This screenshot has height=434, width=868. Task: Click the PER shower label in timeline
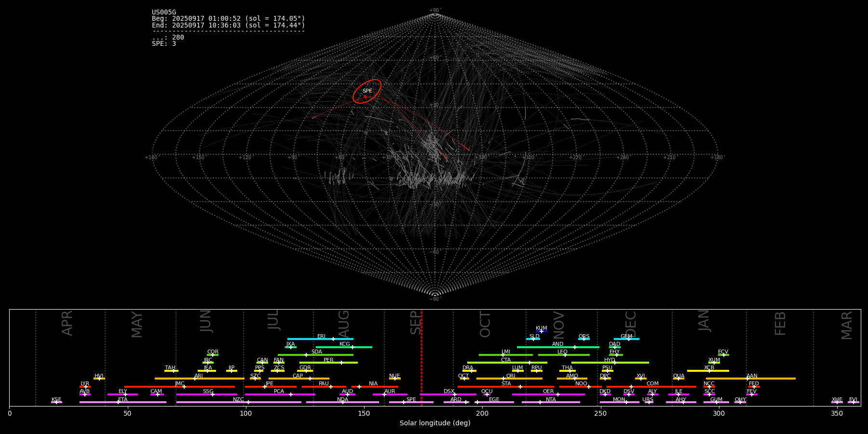pos(328,360)
